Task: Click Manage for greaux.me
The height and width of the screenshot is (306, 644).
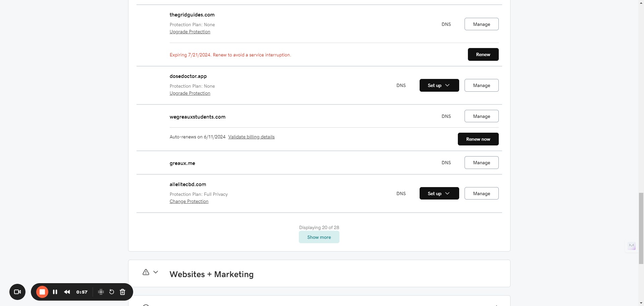Action: coord(481,163)
